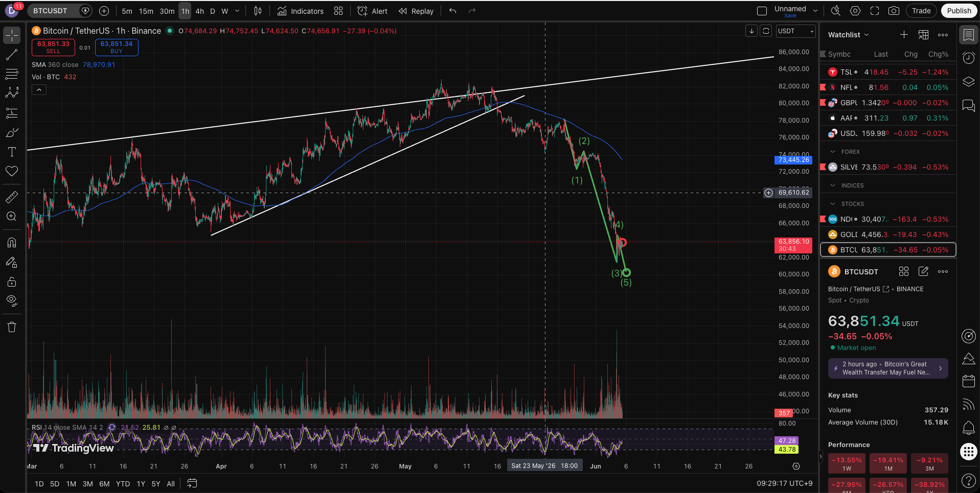Take a chart snapshot with camera icon
This screenshot has height=493, width=980.
(894, 11)
